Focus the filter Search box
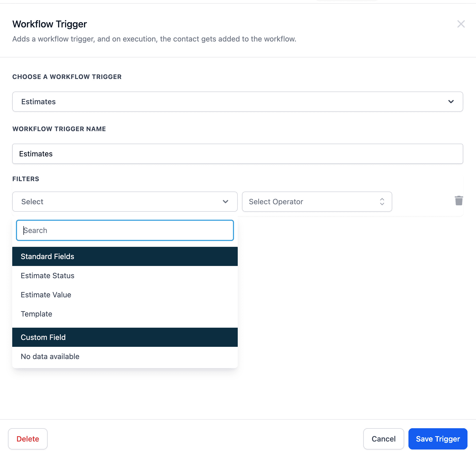The image size is (476, 458). point(125,230)
